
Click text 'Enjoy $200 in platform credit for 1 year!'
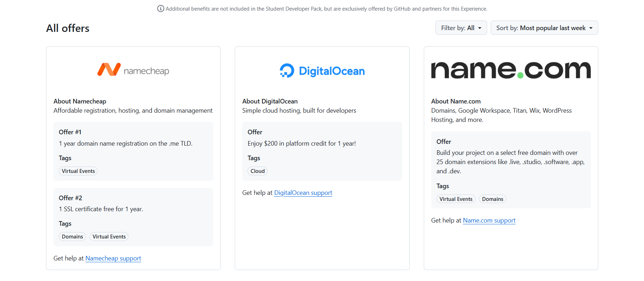(302, 144)
